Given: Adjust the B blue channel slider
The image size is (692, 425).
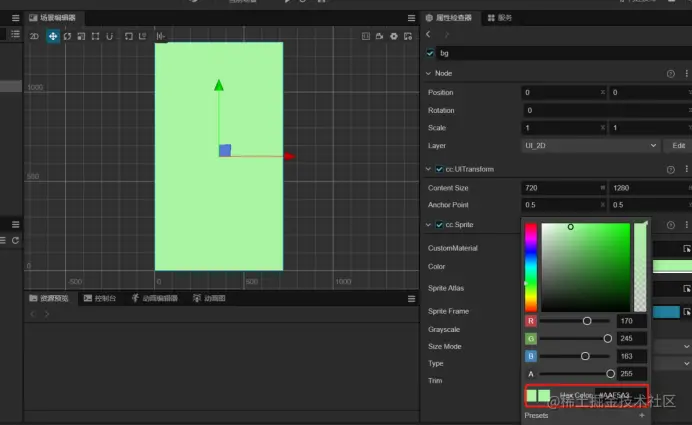Looking at the screenshot, I should [x=575, y=356].
